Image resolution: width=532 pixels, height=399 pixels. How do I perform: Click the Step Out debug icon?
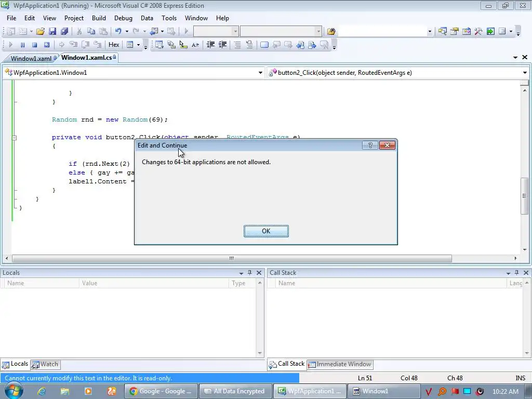(98, 45)
